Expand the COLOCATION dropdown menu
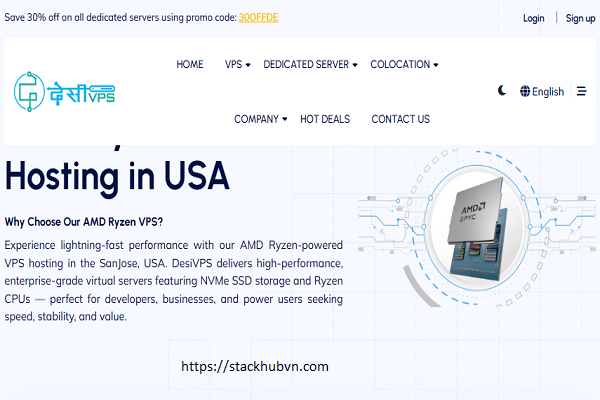Screen dimensions: 600x400 (x=404, y=64)
